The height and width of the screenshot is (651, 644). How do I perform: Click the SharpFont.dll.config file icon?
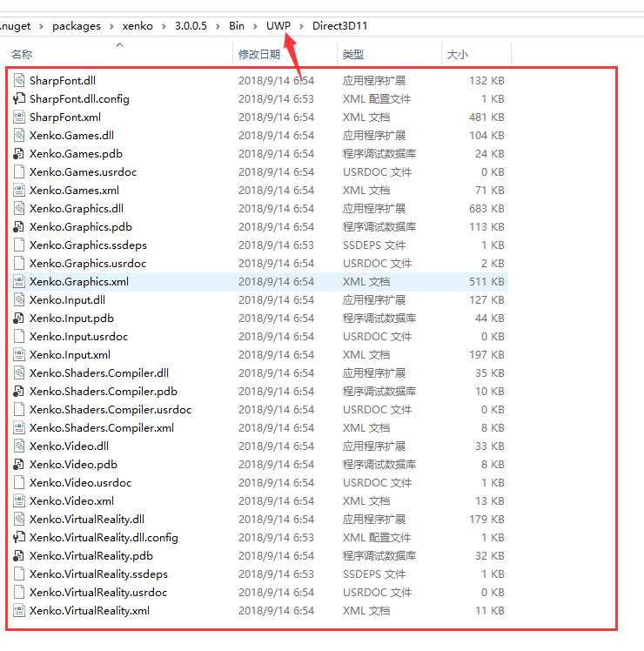(x=19, y=99)
